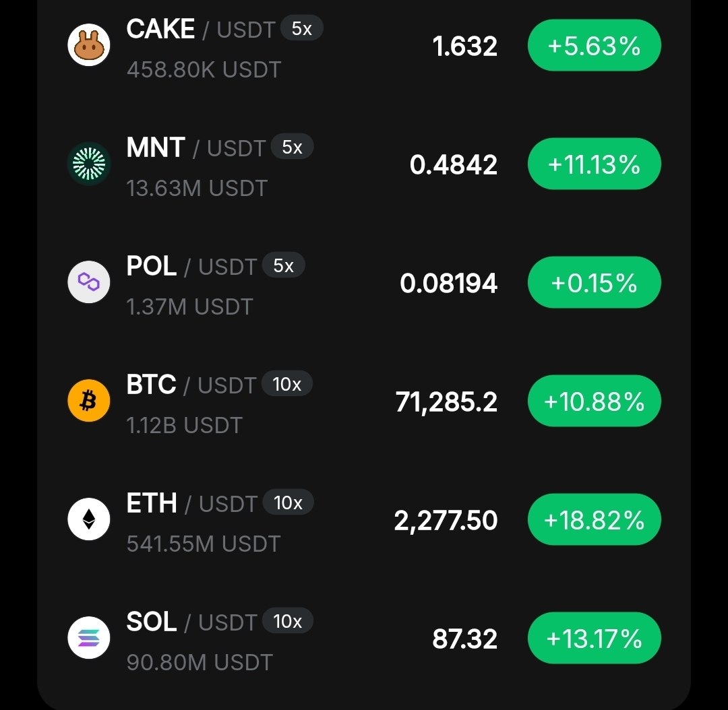Select the BTC price 71,285.2
This screenshot has height=710, width=728.
point(446,401)
